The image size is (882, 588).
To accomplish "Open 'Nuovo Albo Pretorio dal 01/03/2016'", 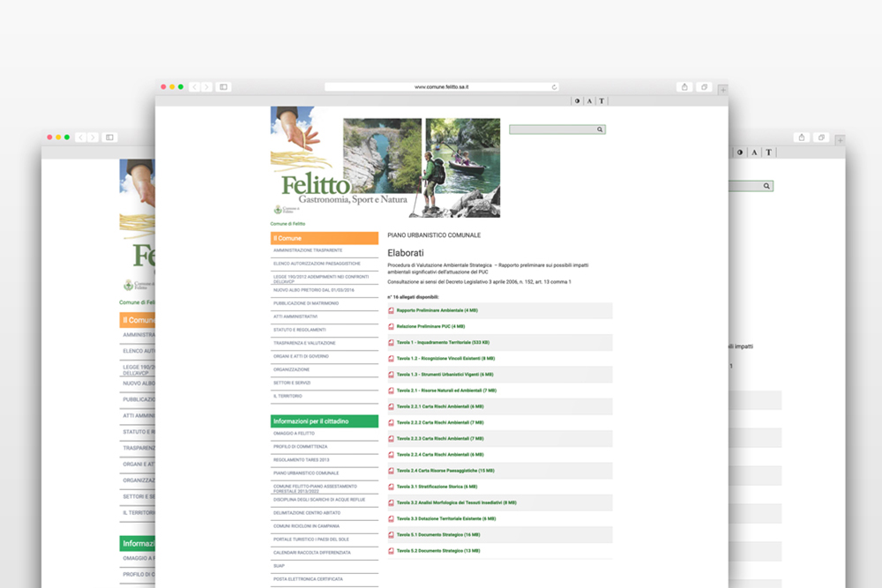I will (x=314, y=290).
